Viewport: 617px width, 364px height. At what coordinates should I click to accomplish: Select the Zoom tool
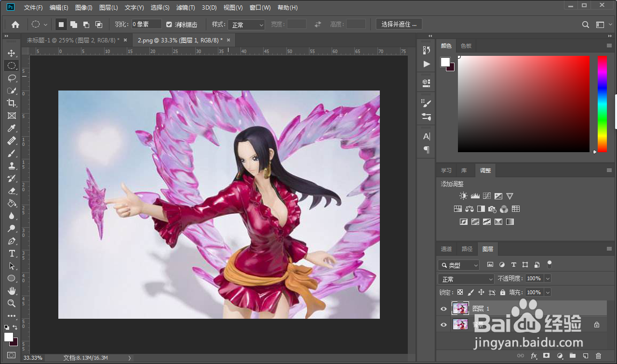[12, 303]
